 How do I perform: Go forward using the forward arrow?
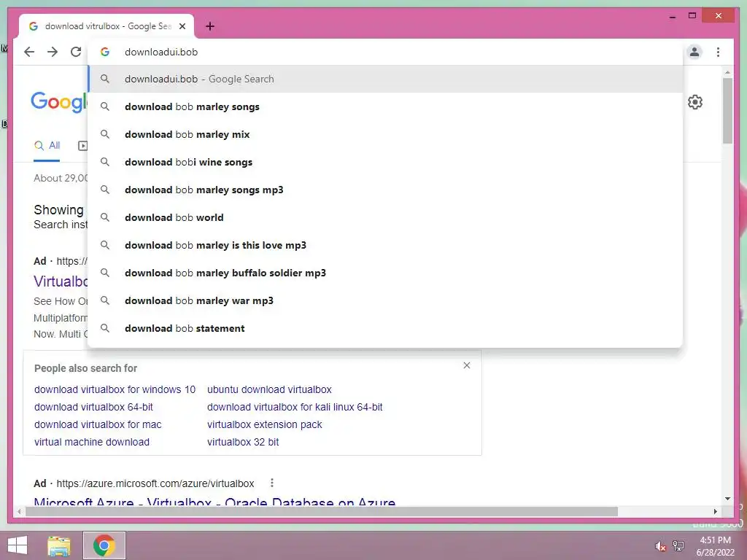tap(53, 52)
